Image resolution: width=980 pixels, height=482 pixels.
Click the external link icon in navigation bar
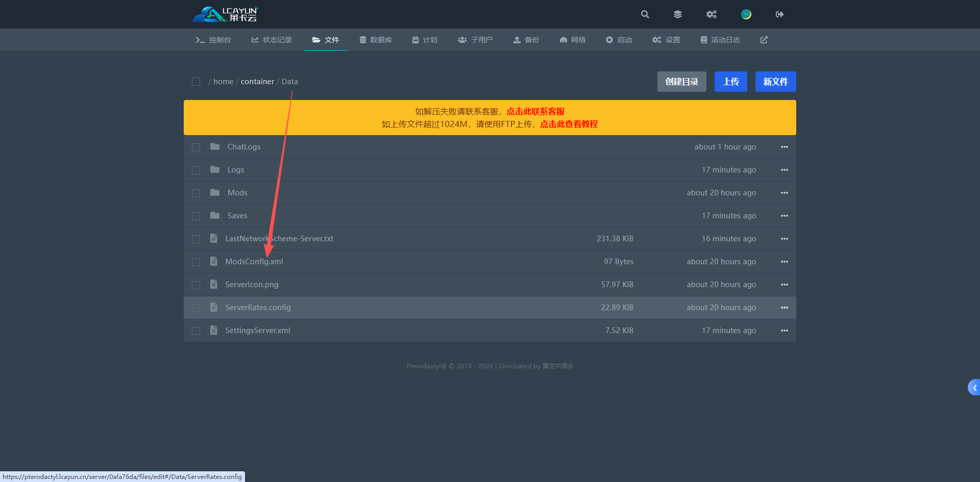(764, 40)
